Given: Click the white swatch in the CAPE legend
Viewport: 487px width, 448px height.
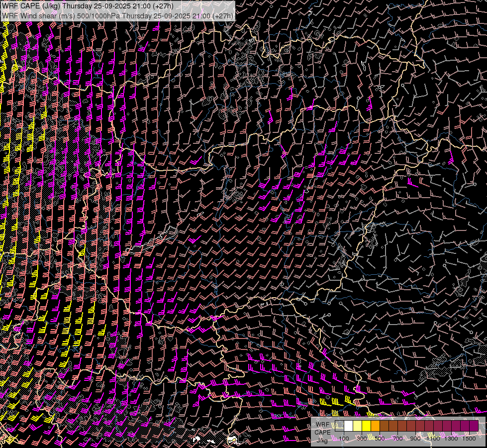Looking at the screenshot, I should 349,426.
